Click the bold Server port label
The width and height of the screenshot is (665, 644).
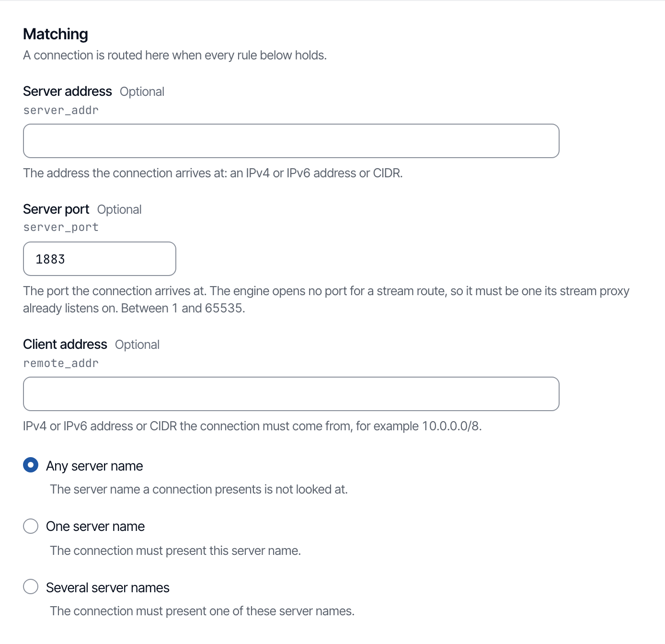point(56,209)
